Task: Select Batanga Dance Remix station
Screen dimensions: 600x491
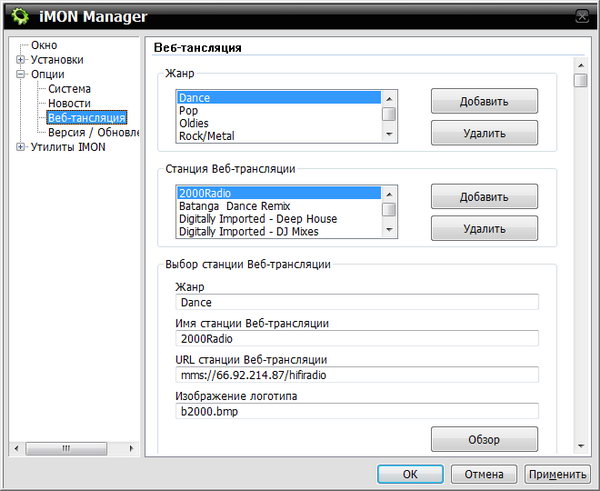Action: click(279, 206)
